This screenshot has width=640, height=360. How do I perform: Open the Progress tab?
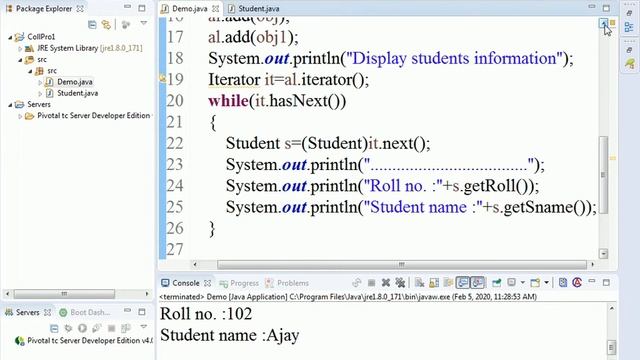[x=244, y=283]
